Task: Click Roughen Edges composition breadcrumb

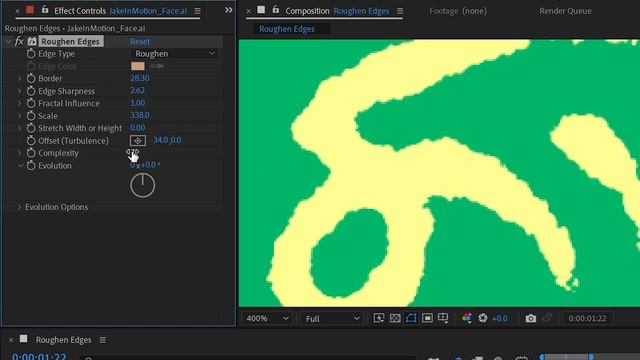Action: (x=287, y=29)
